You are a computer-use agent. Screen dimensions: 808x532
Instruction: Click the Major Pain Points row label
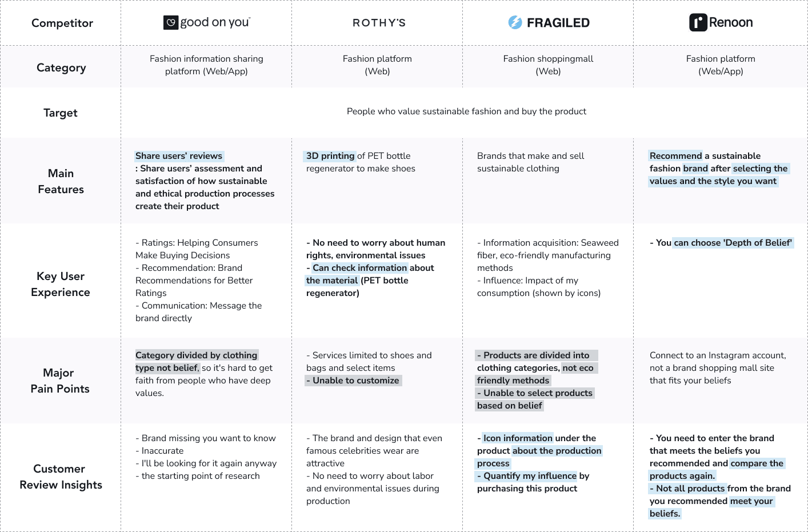pyautogui.click(x=60, y=381)
